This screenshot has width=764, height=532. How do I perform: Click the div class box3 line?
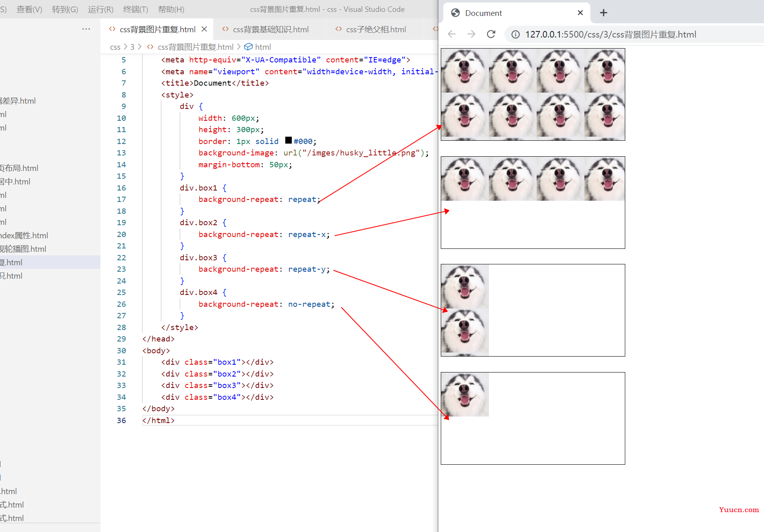217,385
